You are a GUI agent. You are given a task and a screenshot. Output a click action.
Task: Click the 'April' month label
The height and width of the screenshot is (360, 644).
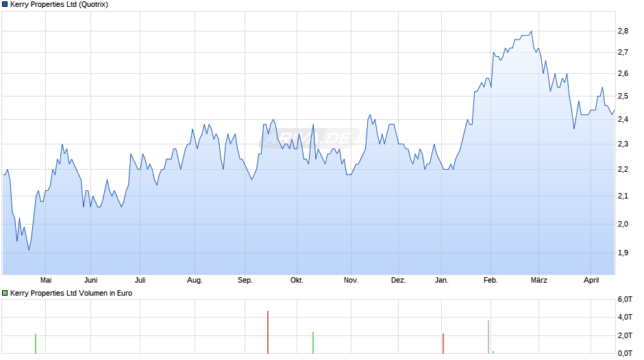point(591,281)
